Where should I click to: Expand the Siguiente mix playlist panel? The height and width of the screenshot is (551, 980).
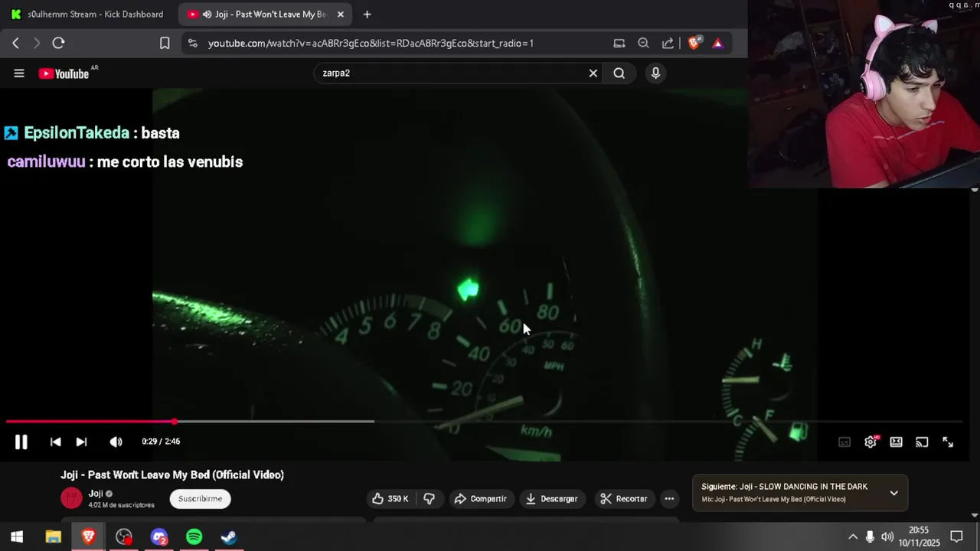tap(893, 493)
